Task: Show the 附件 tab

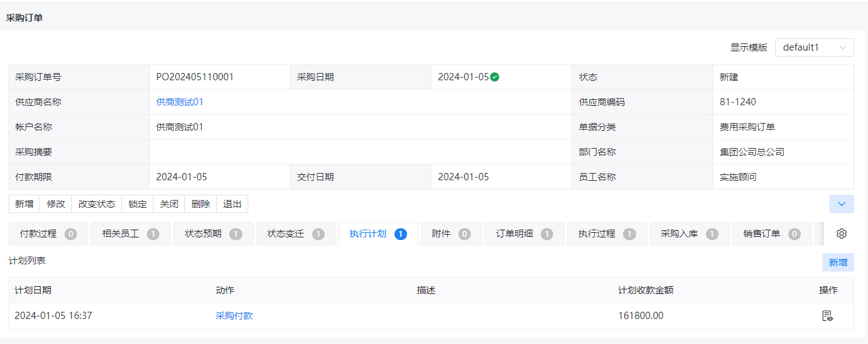Action: click(x=451, y=233)
